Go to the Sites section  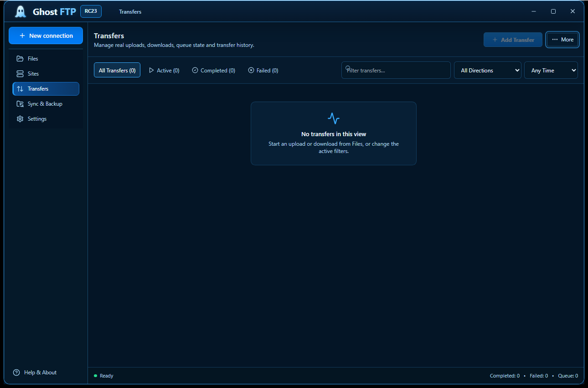click(x=46, y=74)
